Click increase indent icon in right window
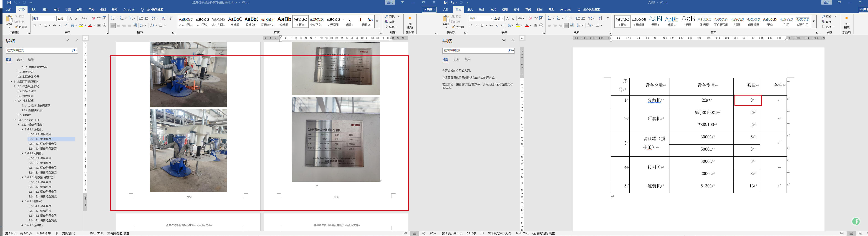 [x=583, y=18]
